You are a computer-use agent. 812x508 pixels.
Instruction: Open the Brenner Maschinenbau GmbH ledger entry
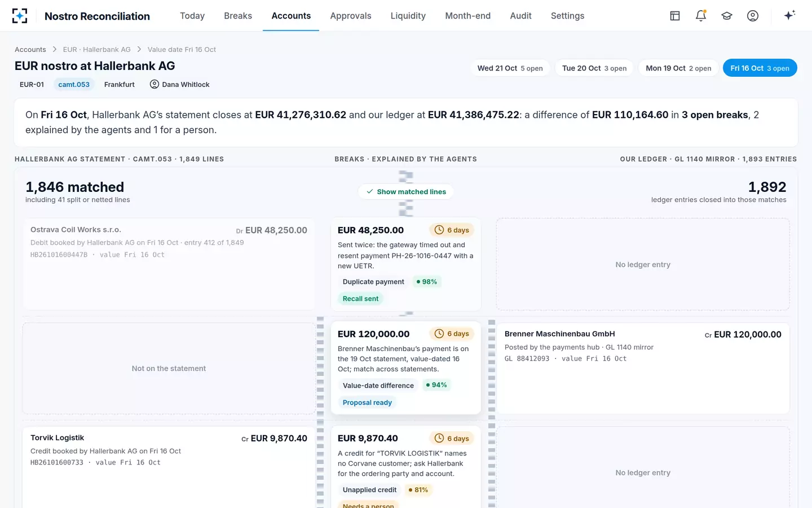pyautogui.click(x=643, y=368)
